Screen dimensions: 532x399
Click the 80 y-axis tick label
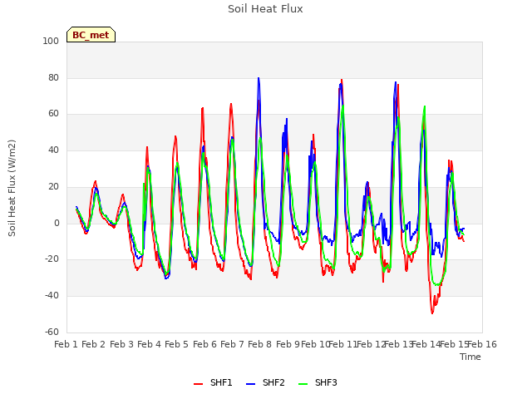coord(53,77)
